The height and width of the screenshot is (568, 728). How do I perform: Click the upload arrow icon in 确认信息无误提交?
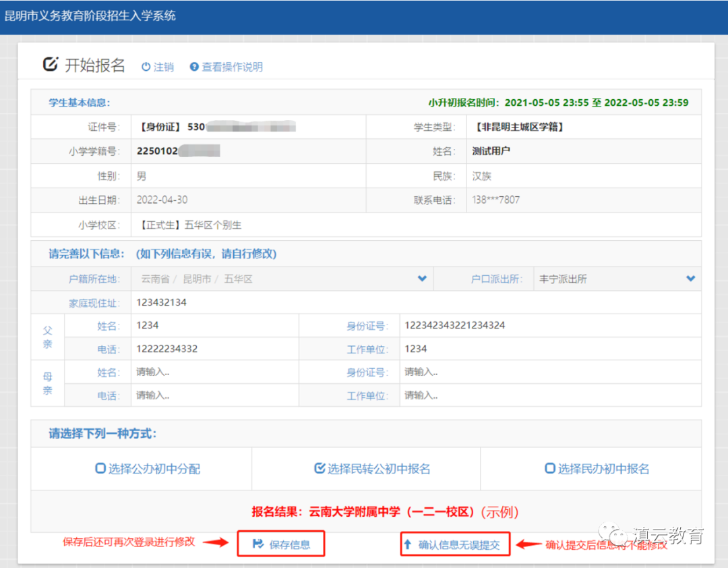pos(408,544)
